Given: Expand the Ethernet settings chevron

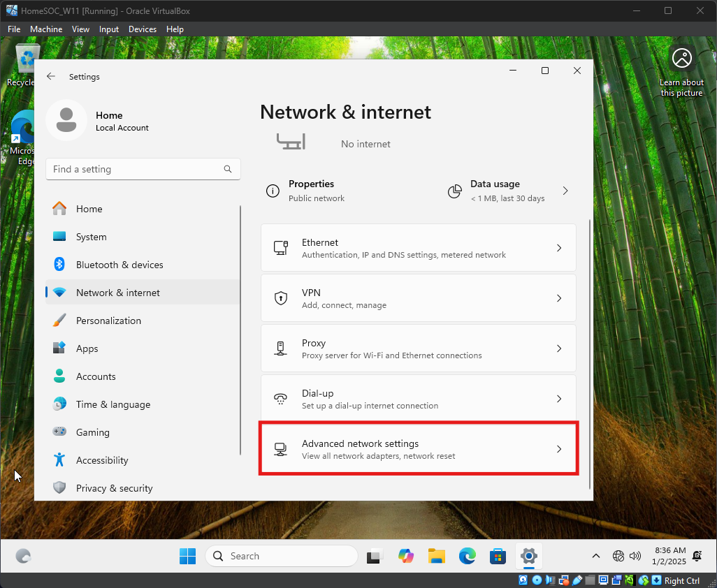Looking at the screenshot, I should tap(558, 248).
